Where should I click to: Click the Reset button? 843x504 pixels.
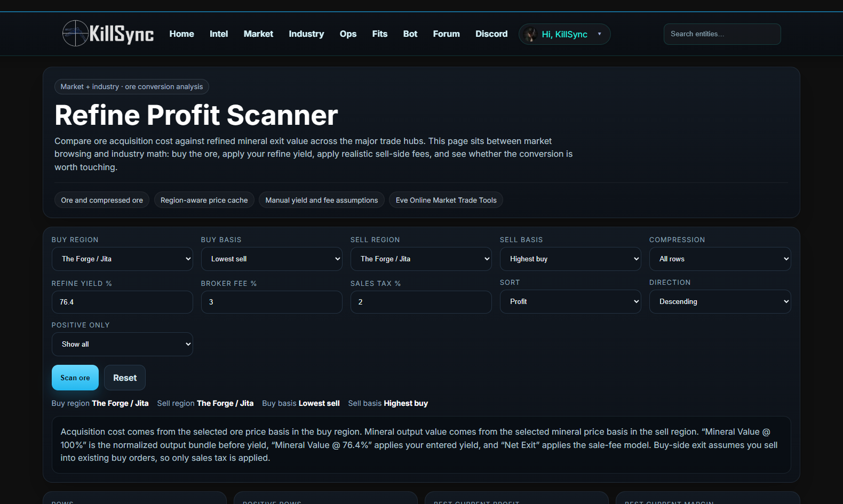(x=125, y=378)
